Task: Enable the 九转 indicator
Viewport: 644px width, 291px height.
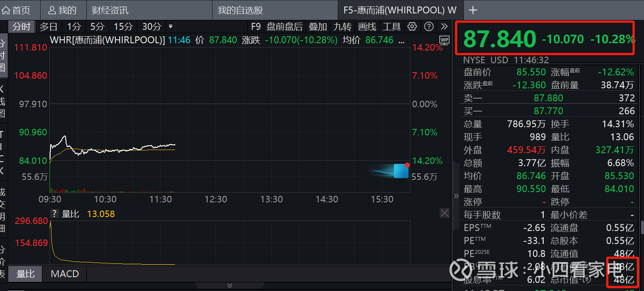Action: [x=342, y=27]
